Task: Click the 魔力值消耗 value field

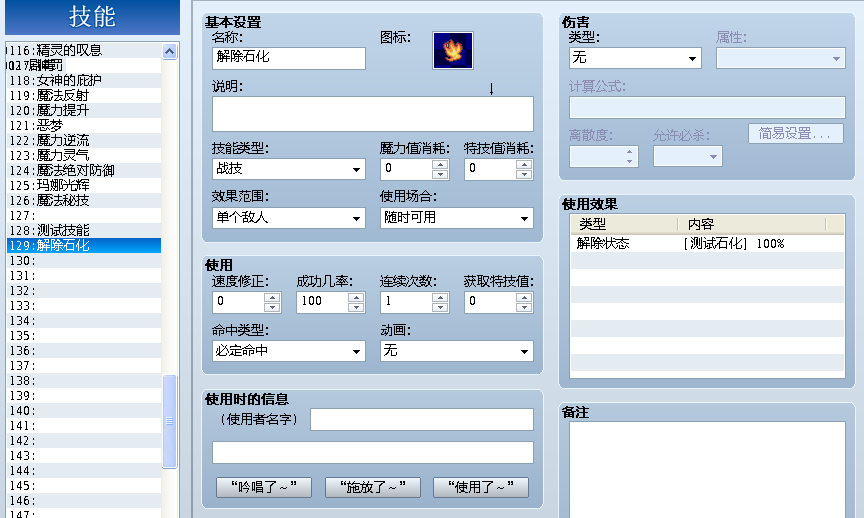Action: pyautogui.click(x=406, y=169)
